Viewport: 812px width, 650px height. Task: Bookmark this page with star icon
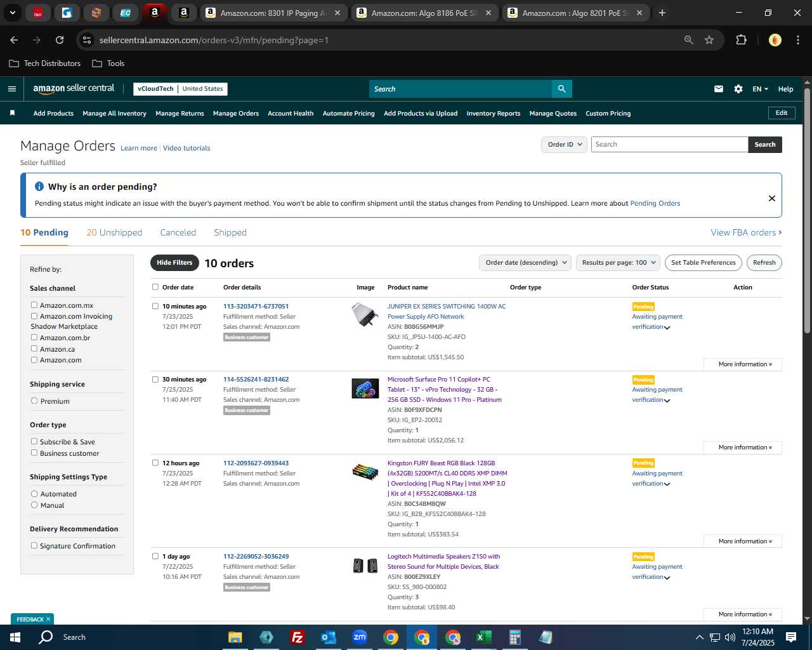tap(709, 40)
